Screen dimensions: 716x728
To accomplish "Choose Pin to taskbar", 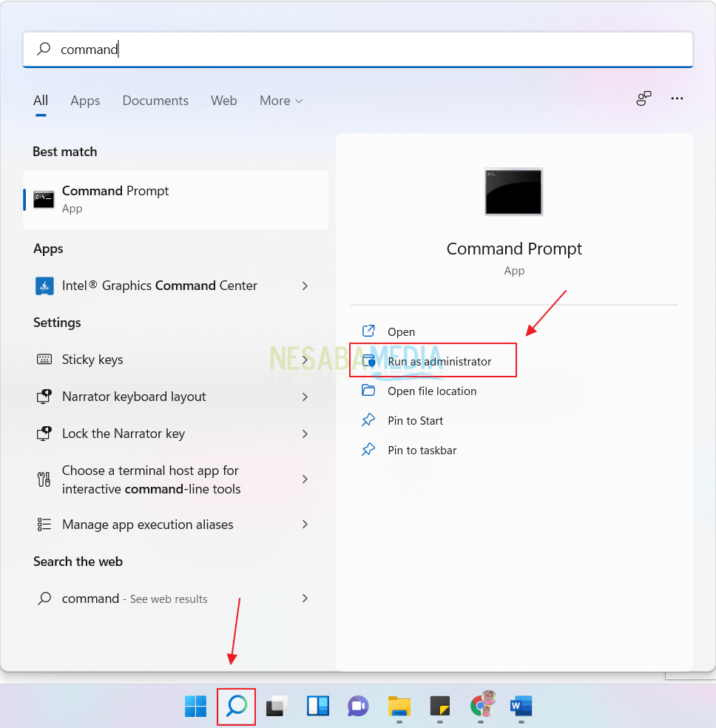I will 422,451.
